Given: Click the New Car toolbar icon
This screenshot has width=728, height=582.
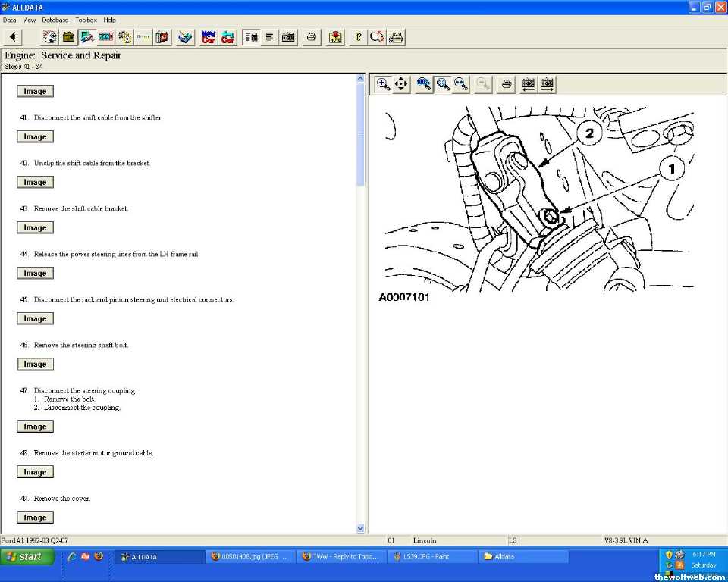Looking at the screenshot, I should tap(209, 37).
